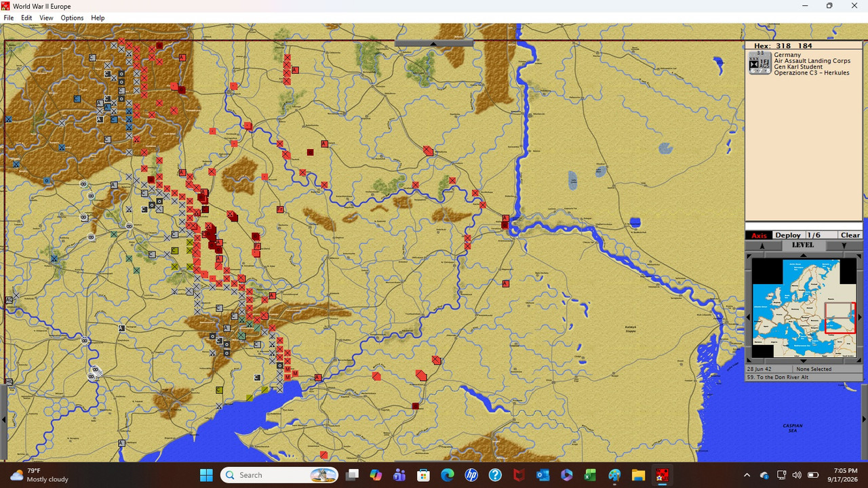Click the minimap scroll-down arrow
This screenshot has height=488, width=868.
coord(804,361)
